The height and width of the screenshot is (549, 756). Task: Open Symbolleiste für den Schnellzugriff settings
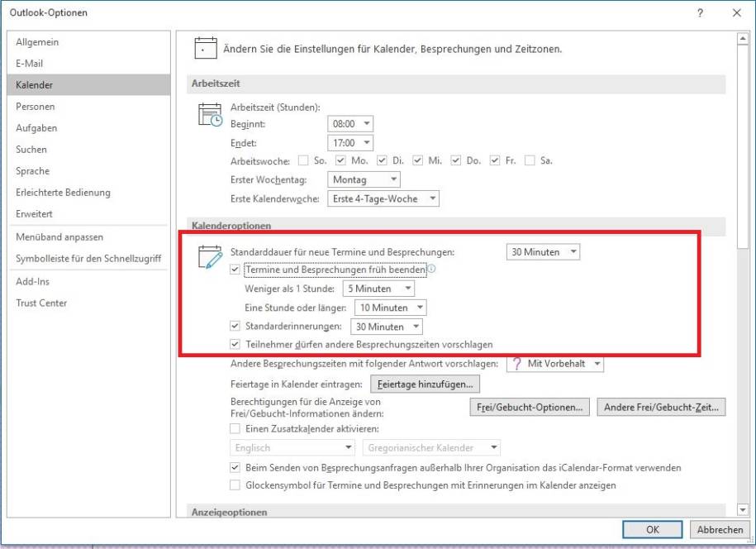88,258
